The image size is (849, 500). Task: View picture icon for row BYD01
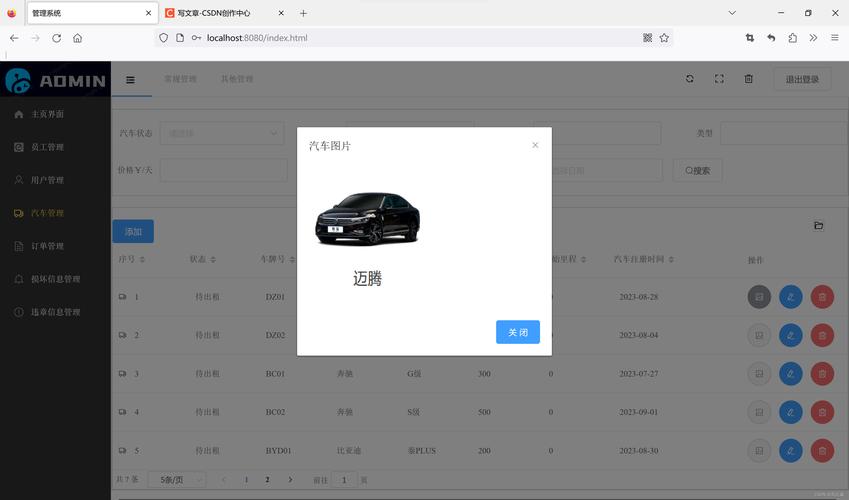click(759, 451)
